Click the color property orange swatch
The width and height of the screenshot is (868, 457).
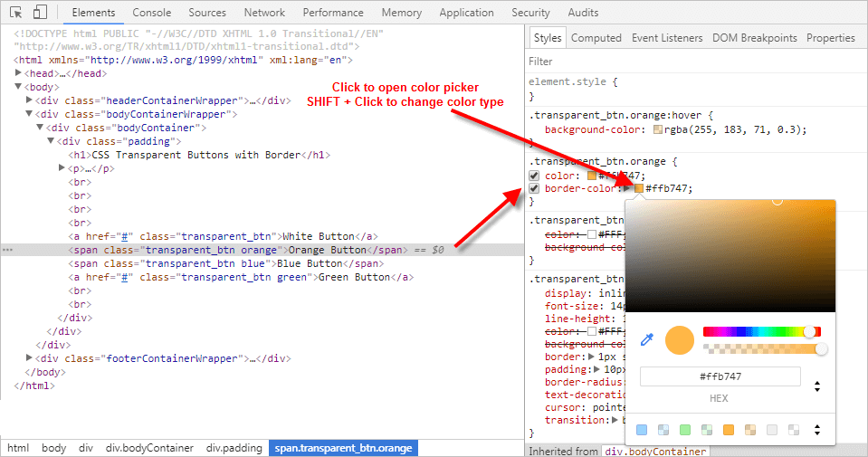(592, 176)
